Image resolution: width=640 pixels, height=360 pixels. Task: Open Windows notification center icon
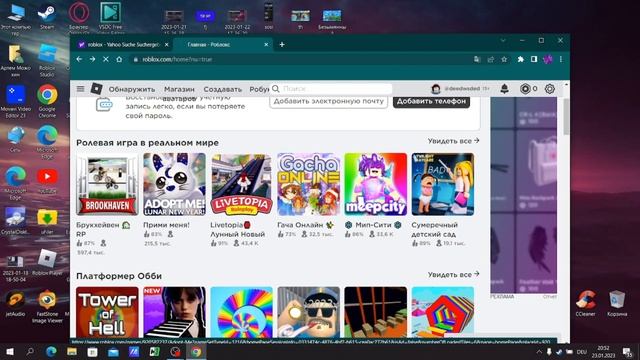628,351
